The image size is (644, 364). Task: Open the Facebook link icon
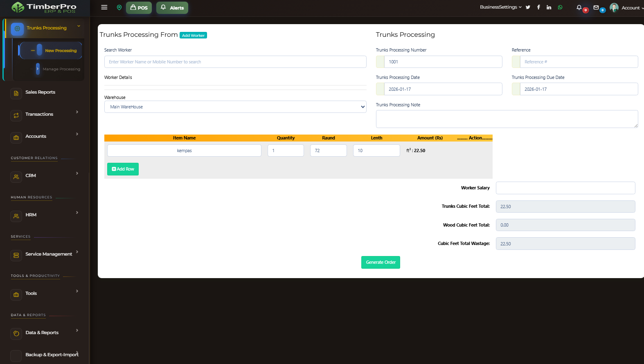[x=538, y=7]
